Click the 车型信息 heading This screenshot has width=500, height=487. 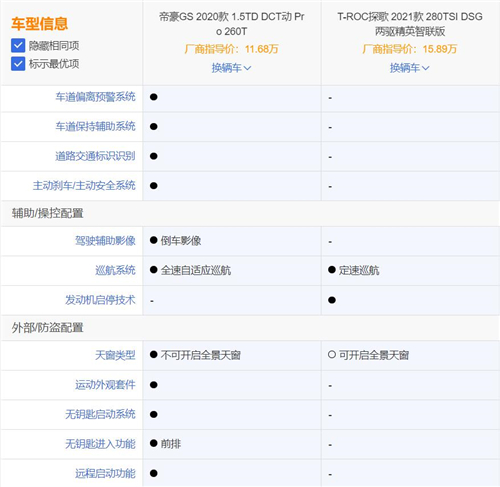pos(40,24)
